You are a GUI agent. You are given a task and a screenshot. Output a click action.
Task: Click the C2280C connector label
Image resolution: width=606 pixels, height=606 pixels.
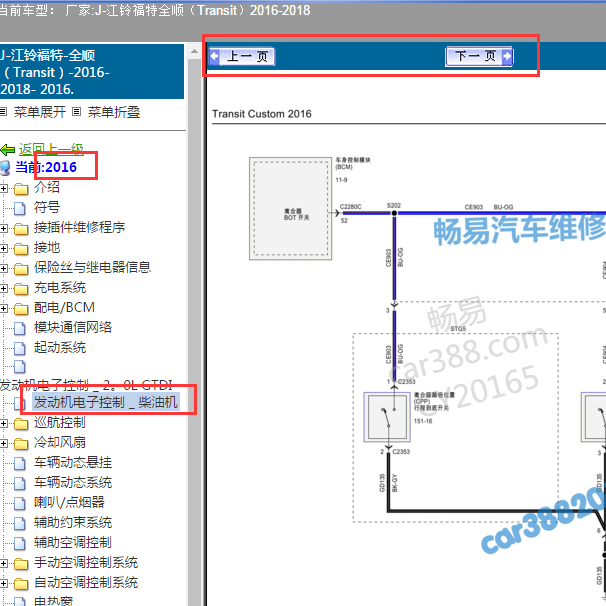point(351,207)
